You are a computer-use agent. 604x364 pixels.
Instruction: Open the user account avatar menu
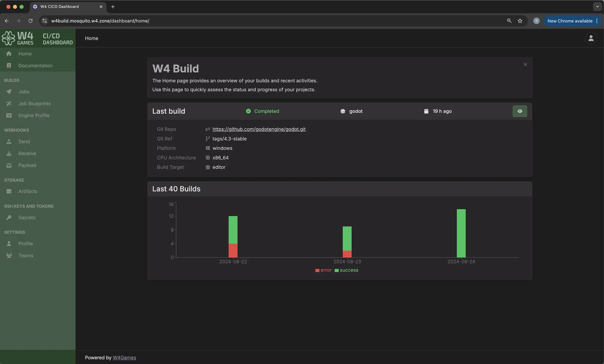click(591, 38)
